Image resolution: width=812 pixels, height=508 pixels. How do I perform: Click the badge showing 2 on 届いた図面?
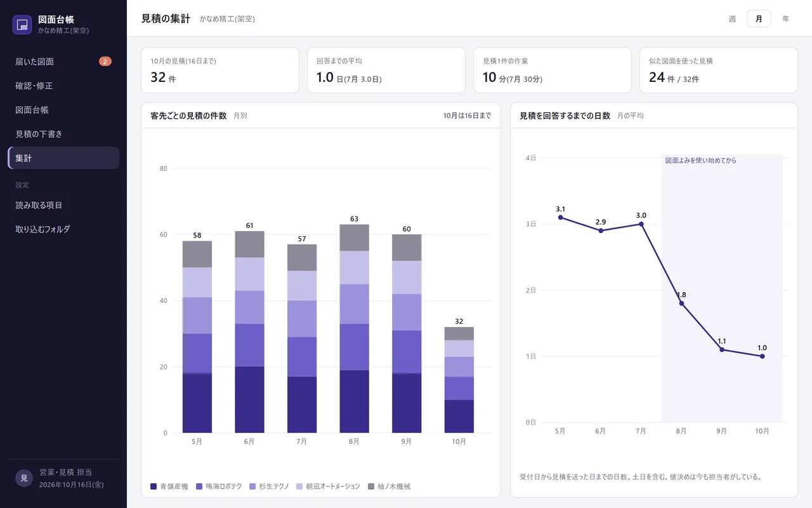click(105, 62)
